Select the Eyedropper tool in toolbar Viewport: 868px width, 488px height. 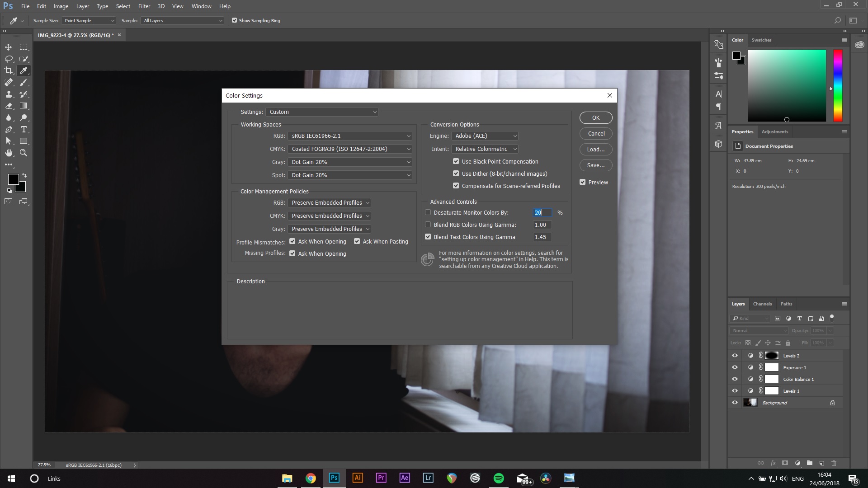click(24, 70)
